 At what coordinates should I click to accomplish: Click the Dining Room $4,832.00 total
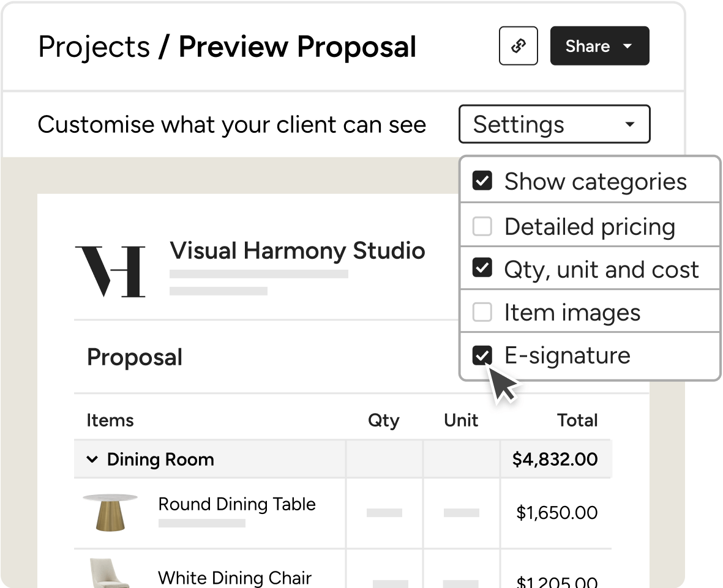tap(555, 459)
